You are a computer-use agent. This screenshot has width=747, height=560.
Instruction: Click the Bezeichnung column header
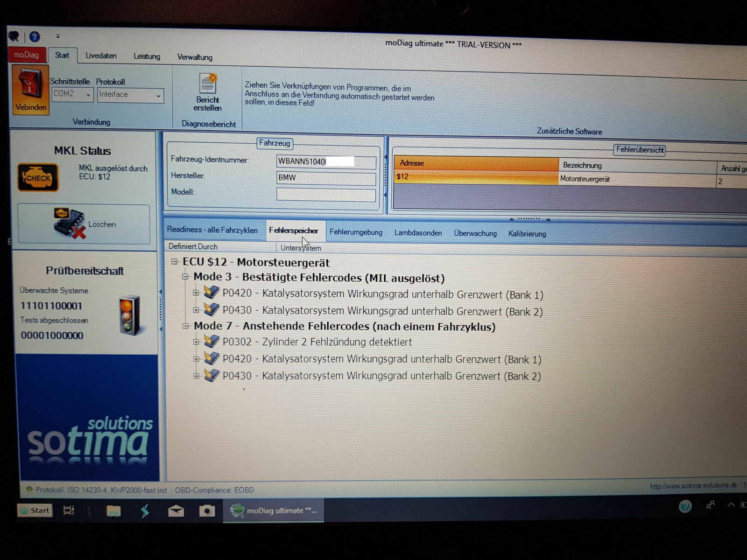tap(637, 166)
